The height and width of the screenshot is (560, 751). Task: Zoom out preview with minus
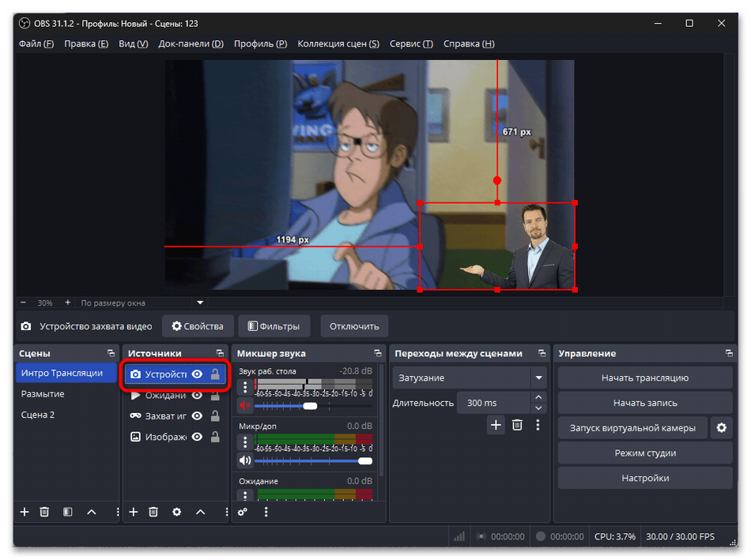23,303
